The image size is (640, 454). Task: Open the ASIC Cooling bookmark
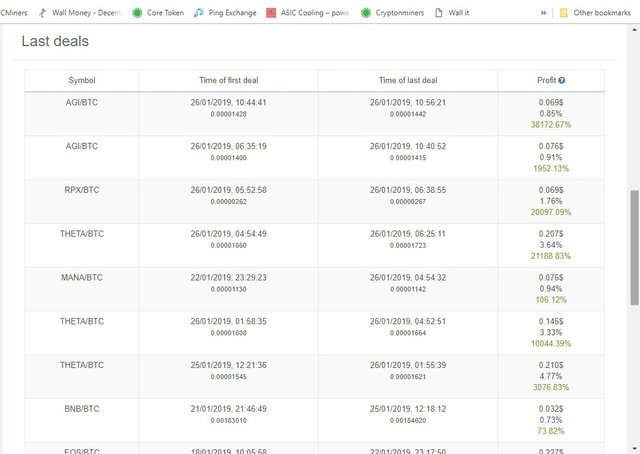click(x=309, y=13)
